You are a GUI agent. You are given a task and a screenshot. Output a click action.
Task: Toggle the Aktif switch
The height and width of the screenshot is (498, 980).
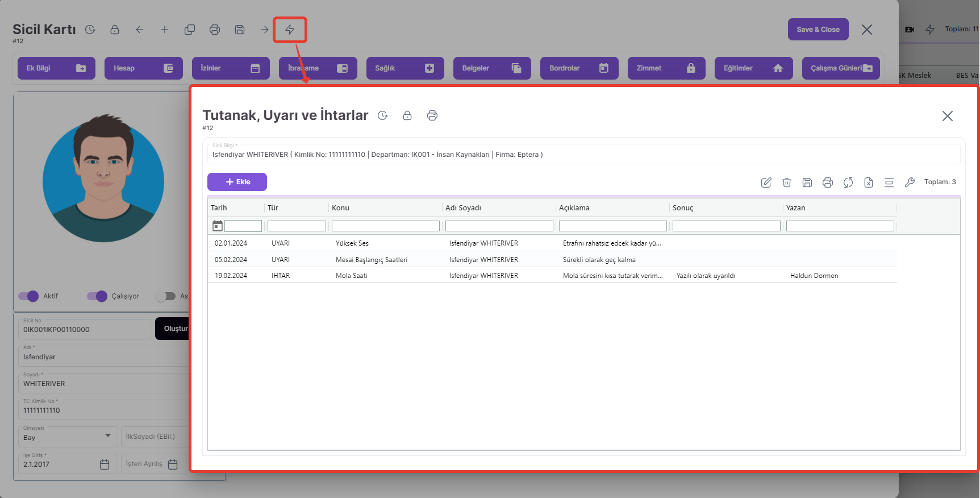[x=28, y=296]
